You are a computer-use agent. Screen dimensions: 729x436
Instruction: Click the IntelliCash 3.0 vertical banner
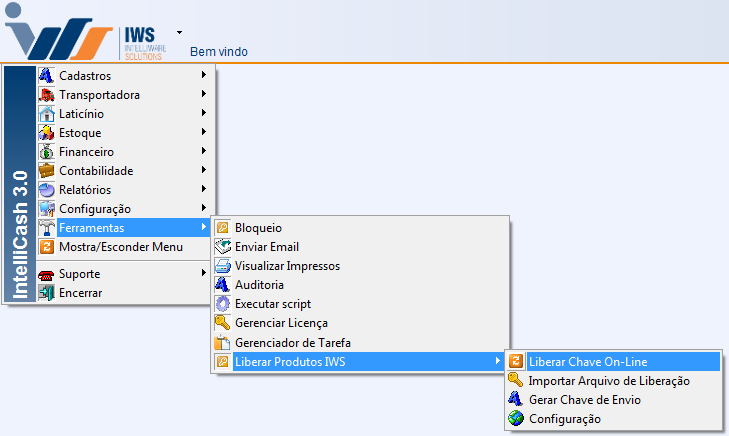(x=20, y=184)
